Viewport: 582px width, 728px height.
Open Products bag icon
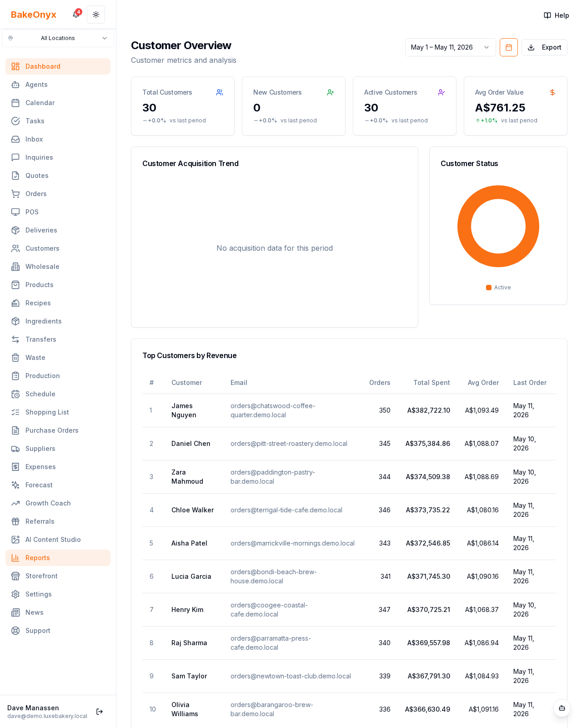coord(15,285)
